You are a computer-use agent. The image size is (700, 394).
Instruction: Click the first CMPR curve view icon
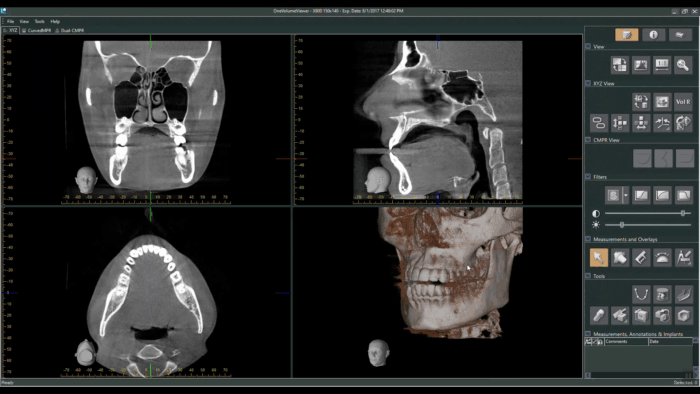pyautogui.click(x=642, y=158)
